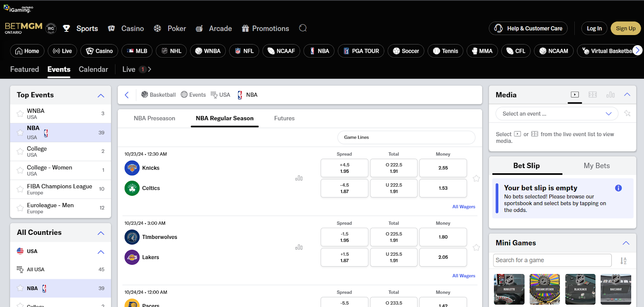Switch Media panel to scoreboard view
644x307 pixels.
point(592,95)
